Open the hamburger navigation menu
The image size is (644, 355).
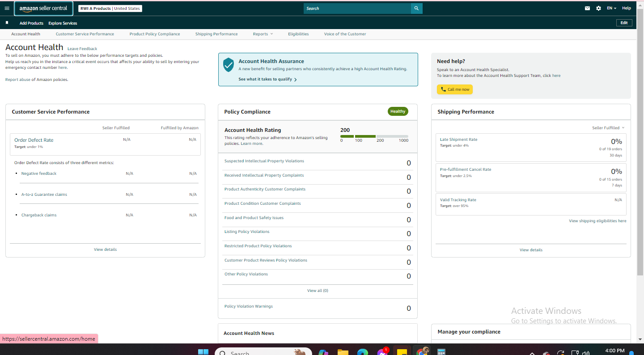(7, 8)
